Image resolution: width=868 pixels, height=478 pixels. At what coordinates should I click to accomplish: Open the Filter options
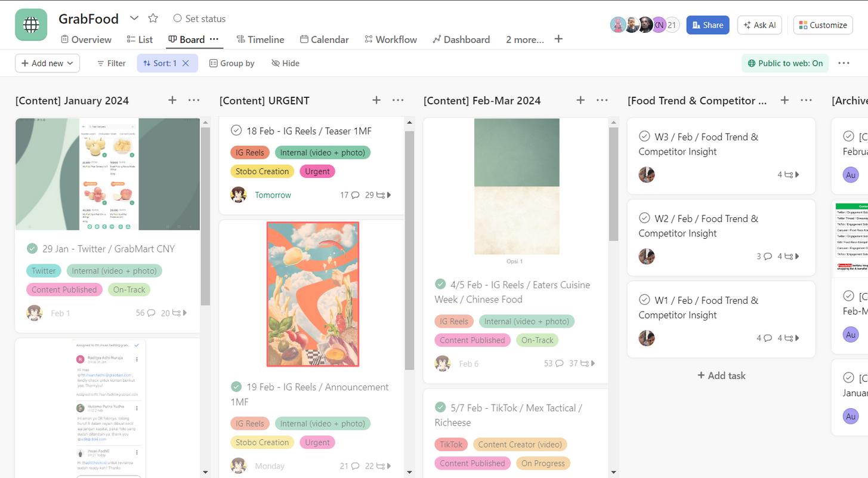[x=111, y=63]
